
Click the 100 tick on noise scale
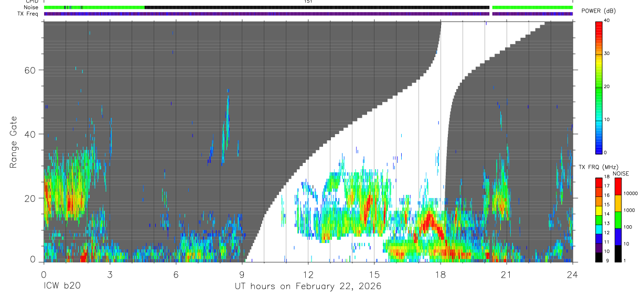click(x=628, y=227)
